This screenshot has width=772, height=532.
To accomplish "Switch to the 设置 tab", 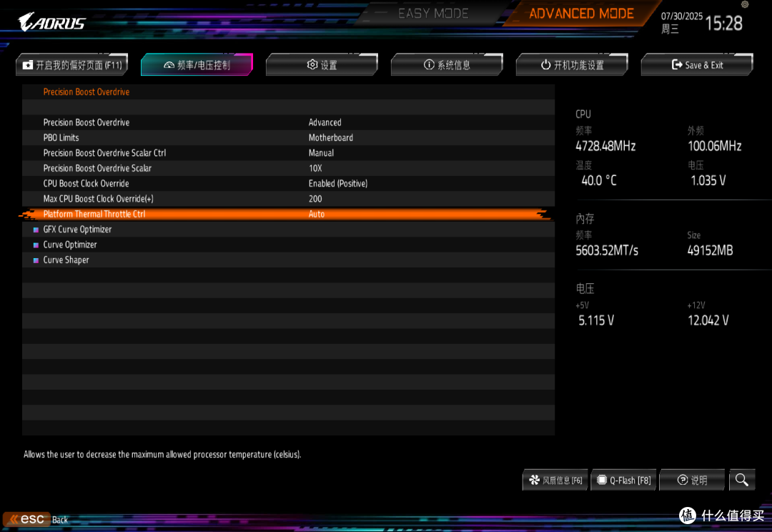I will pyautogui.click(x=322, y=64).
